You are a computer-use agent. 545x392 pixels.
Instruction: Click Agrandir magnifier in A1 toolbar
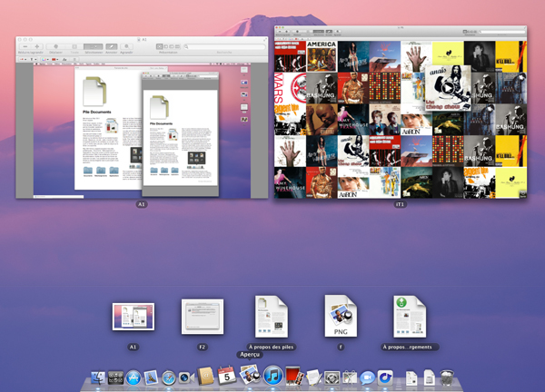coord(126,46)
